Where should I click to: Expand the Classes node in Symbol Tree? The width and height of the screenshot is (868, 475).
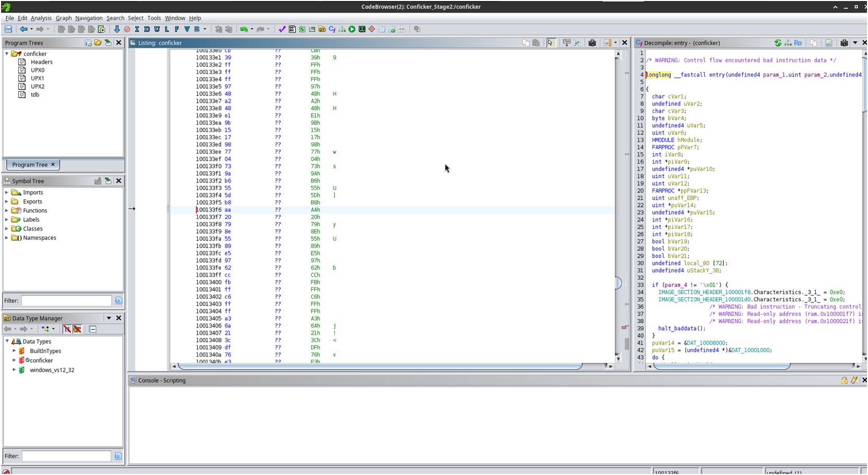click(7, 228)
